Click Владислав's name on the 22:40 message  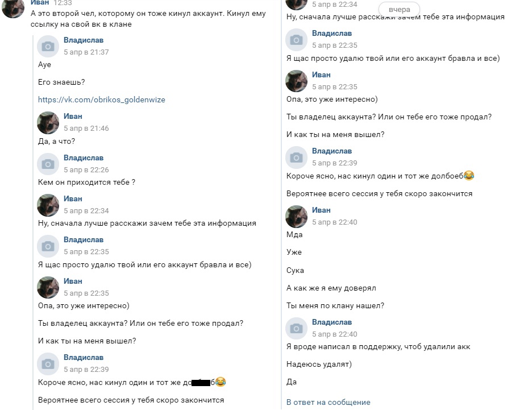click(332, 322)
